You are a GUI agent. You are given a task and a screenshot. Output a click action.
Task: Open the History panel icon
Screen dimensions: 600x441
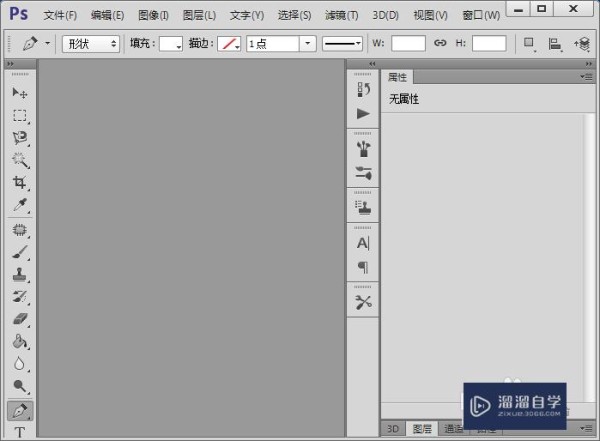point(363,90)
